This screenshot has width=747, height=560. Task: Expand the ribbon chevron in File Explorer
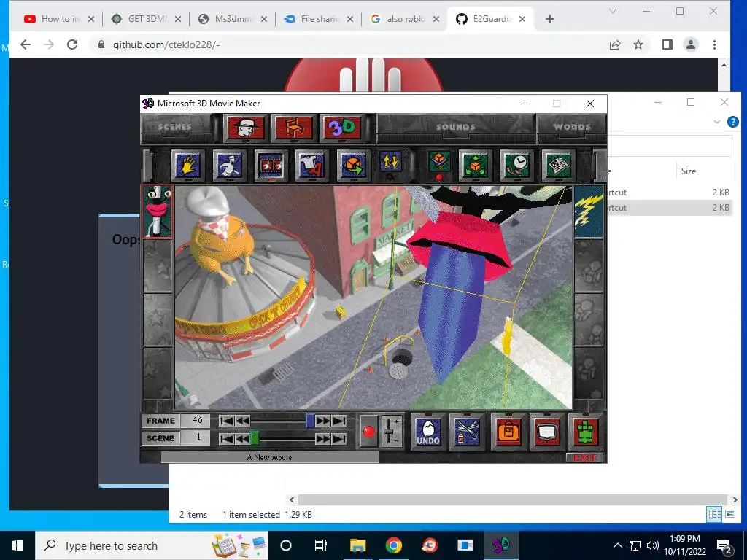[x=716, y=122]
